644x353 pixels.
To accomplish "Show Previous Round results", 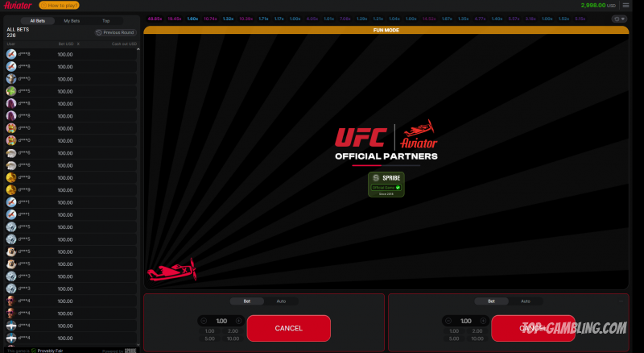I will (x=115, y=32).
